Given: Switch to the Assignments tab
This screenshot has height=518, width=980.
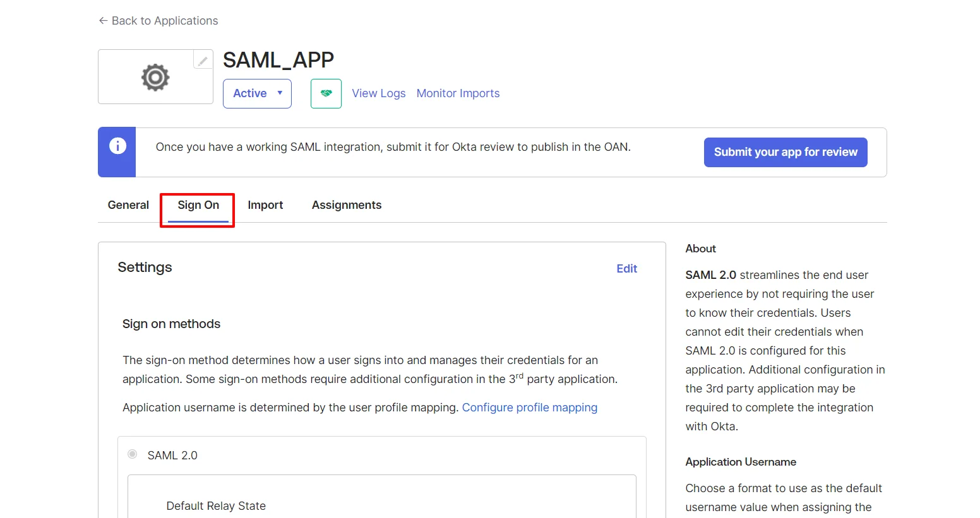Looking at the screenshot, I should pyautogui.click(x=346, y=204).
